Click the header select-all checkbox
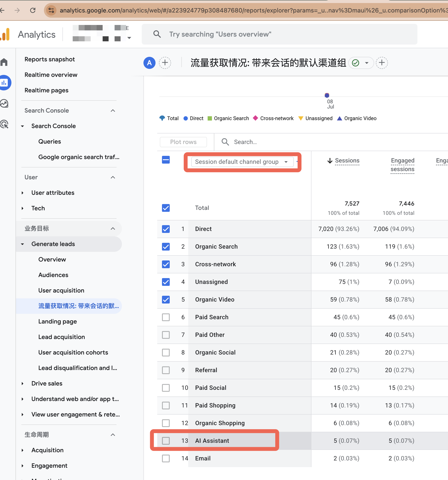The height and width of the screenshot is (480, 448). 166,159
